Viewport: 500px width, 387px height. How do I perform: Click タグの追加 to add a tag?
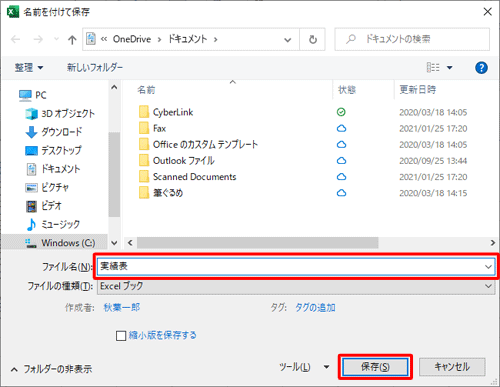pos(315,307)
